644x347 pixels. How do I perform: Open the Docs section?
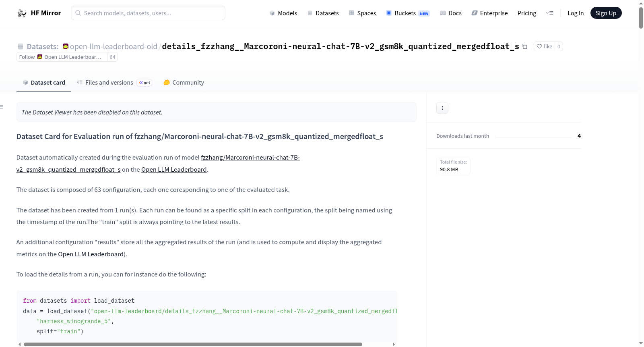coord(451,13)
